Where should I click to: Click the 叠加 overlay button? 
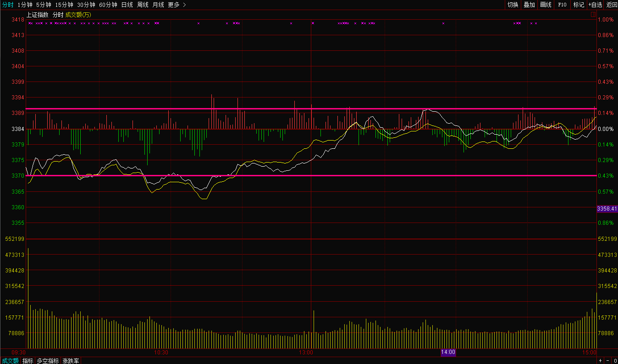(x=529, y=5)
